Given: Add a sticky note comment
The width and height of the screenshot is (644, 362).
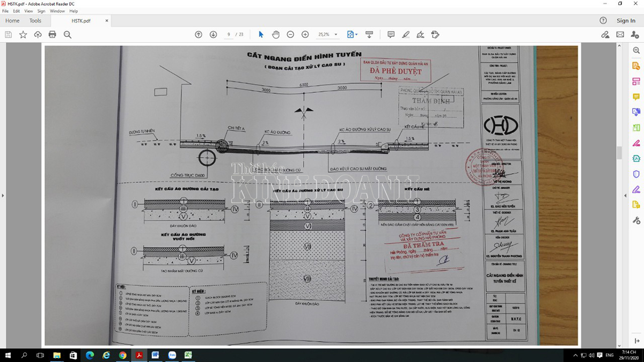Looking at the screenshot, I should pyautogui.click(x=391, y=34).
